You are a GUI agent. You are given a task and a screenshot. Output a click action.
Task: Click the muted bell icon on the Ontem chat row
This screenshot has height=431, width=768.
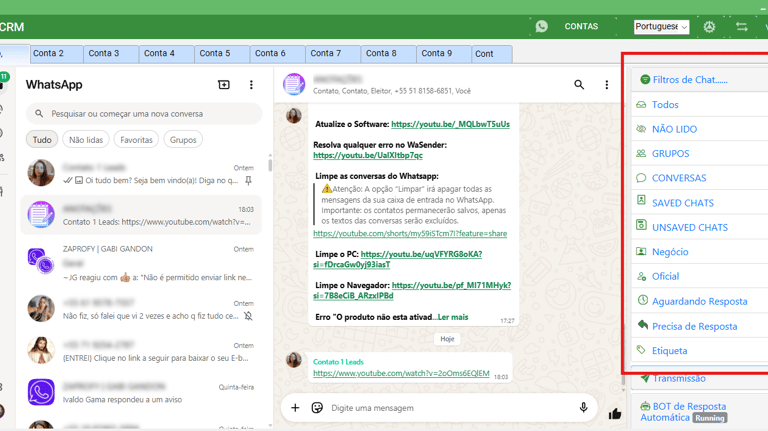coord(248,316)
